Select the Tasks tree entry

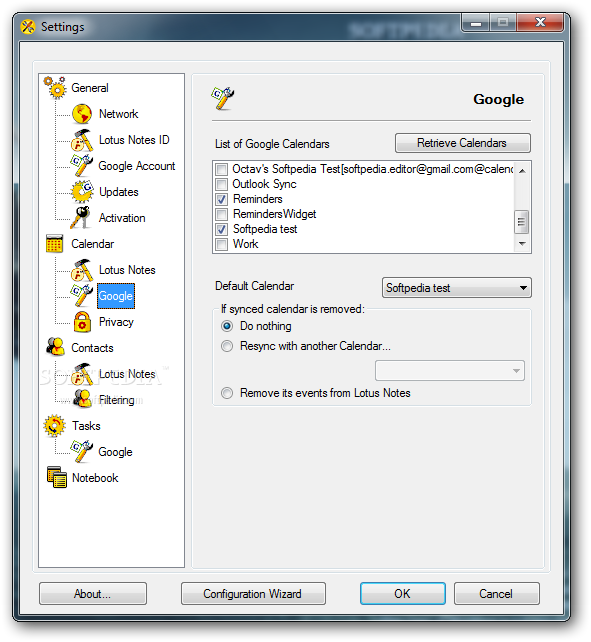(86, 426)
